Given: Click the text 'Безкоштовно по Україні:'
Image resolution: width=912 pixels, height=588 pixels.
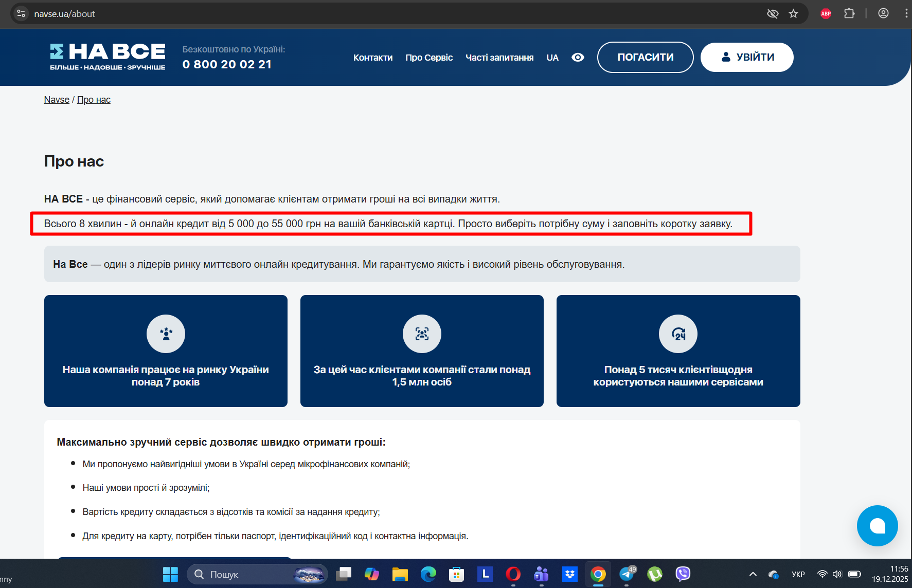Looking at the screenshot, I should (x=234, y=49).
